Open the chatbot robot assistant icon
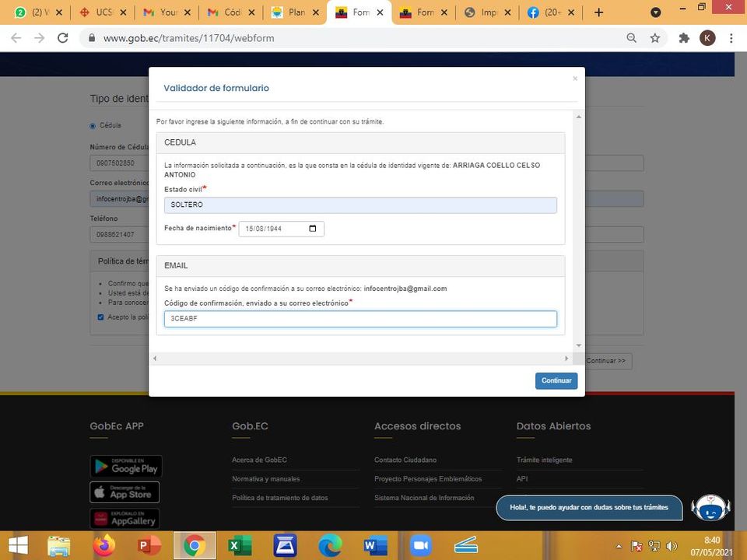Image resolution: width=747 pixels, height=560 pixels. pyautogui.click(x=710, y=509)
